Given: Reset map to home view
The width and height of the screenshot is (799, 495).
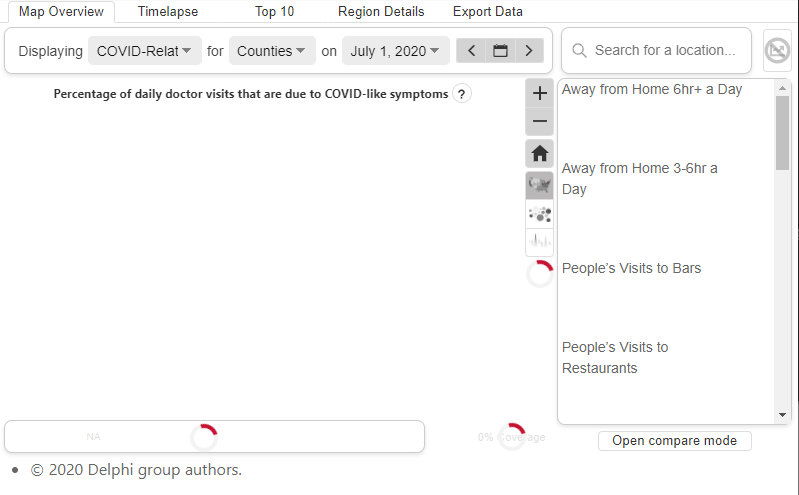Looking at the screenshot, I should (x=539, y=153).
